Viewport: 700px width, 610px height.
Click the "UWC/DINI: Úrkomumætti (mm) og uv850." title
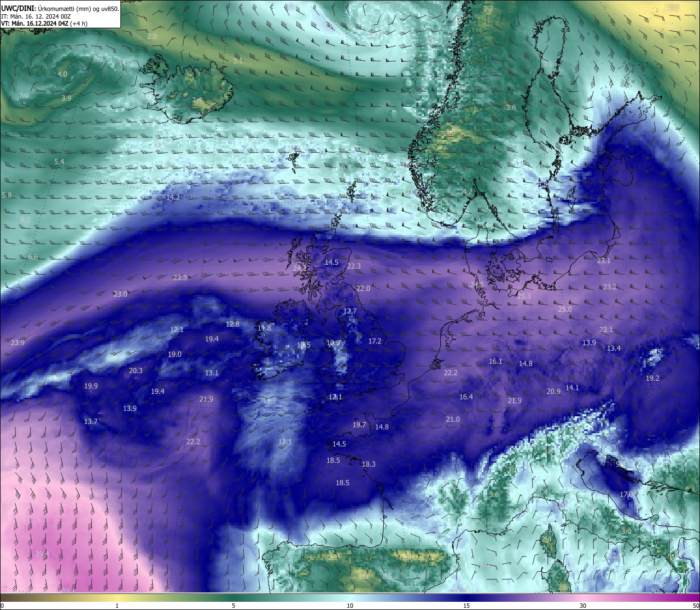pos(60,9)
